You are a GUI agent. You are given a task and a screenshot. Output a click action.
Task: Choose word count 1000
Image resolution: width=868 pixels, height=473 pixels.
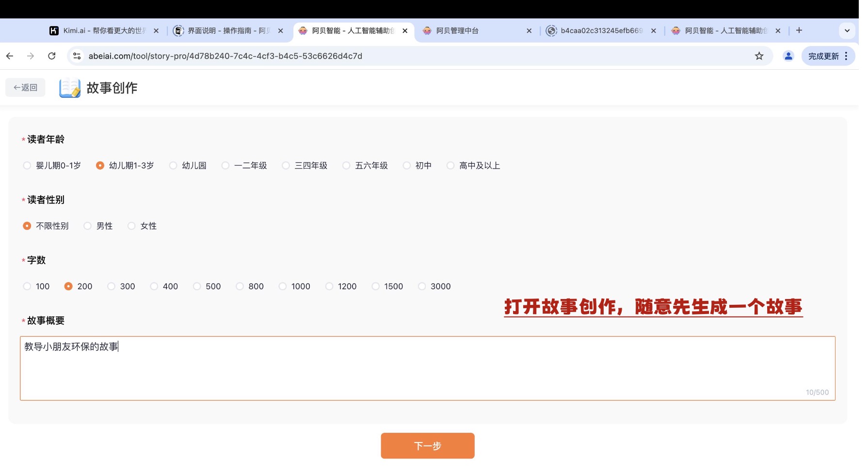tap(294, 286)
